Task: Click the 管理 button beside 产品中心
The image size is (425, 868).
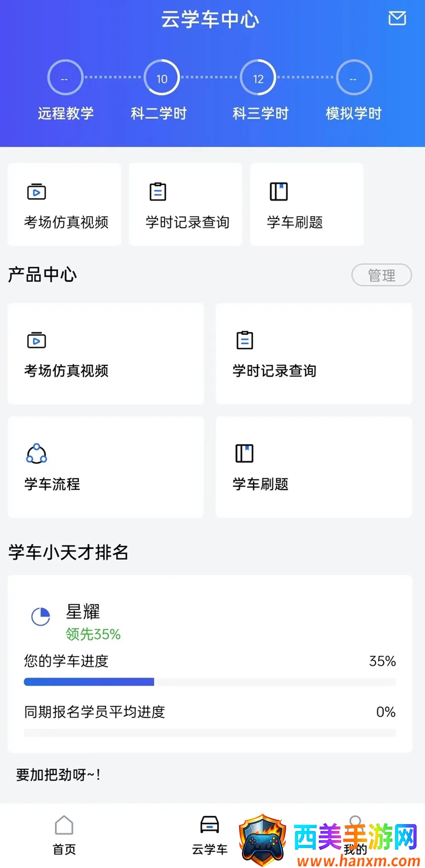Action: click(x=381, y=275)
